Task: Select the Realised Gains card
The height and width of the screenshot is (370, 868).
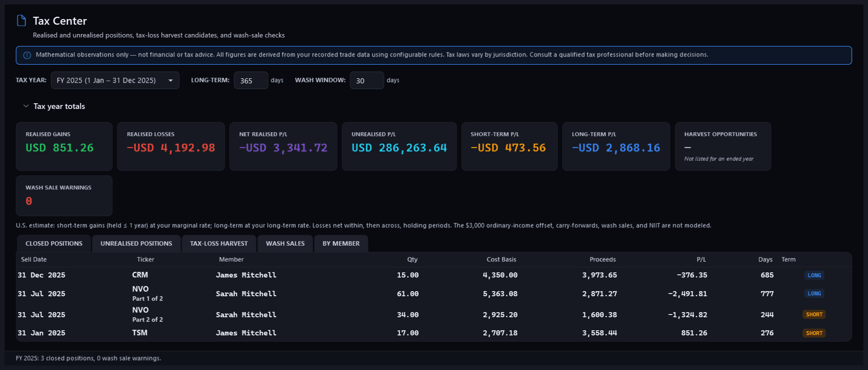Action: (x=64, y=146)
